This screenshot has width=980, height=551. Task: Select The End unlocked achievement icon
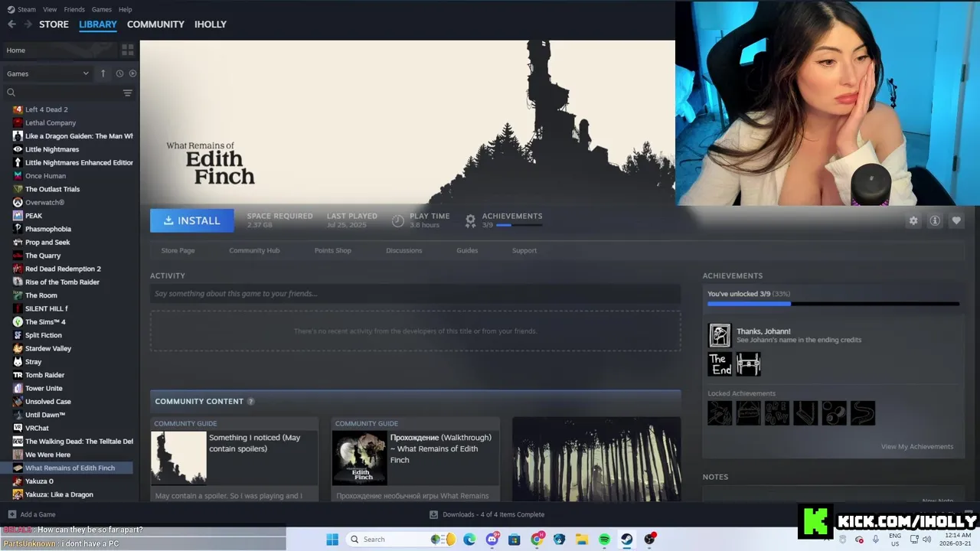coord(720,364)
